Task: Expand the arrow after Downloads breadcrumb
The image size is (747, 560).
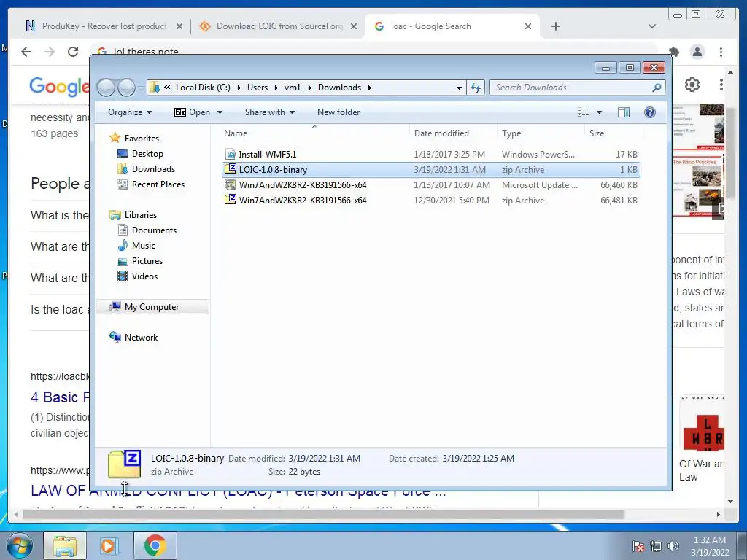Action: tap(370, 87)
